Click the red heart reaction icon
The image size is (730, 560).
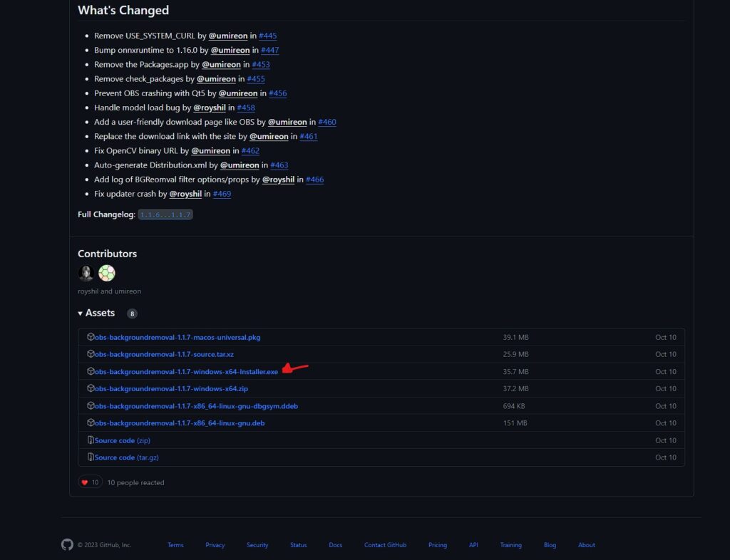pyautogui.click(x=85, y=482)
